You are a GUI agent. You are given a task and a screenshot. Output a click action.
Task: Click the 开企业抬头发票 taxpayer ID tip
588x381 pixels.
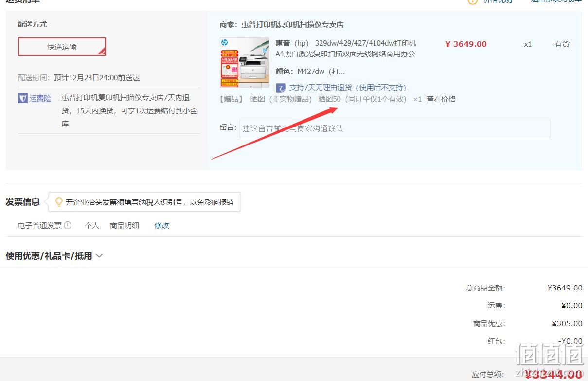[149, 202]
